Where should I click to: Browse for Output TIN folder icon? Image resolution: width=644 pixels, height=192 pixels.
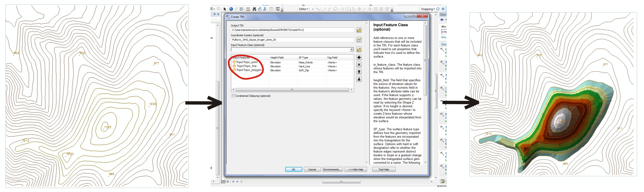coord(359,30)
